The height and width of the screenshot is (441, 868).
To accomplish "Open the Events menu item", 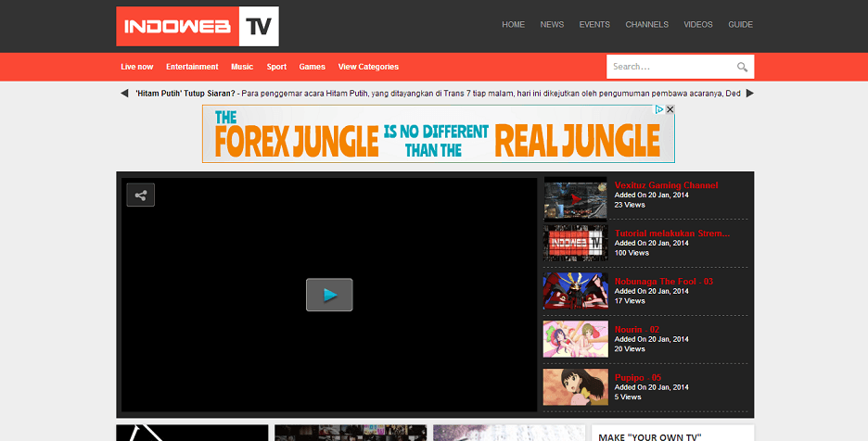I will pyautogui.click(x=594, y=24).
